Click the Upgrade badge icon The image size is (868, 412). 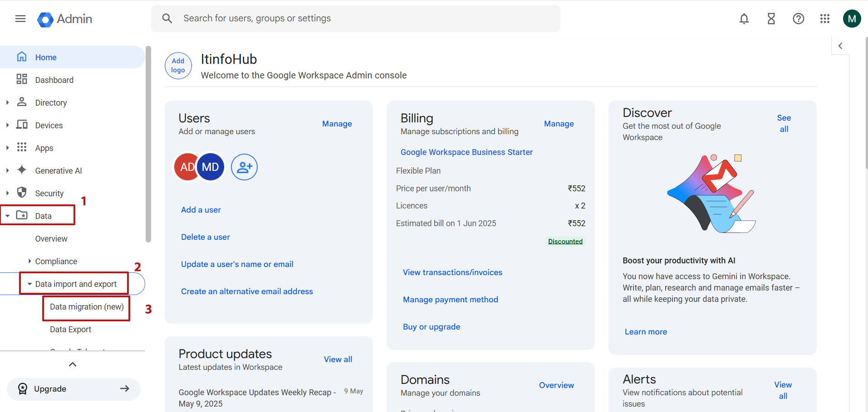pyautogui.click(x=23, y=389)
